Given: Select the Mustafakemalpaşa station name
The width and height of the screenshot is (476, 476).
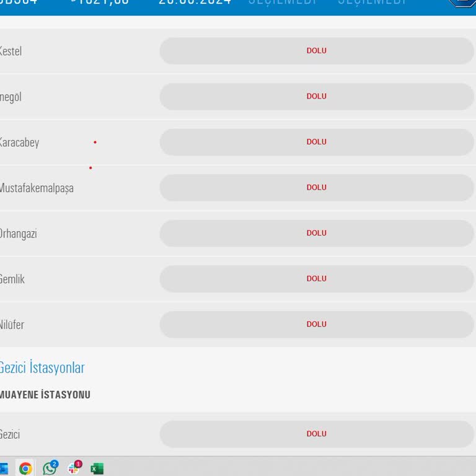Looking at the screenshot, I should tap(37, 188).
